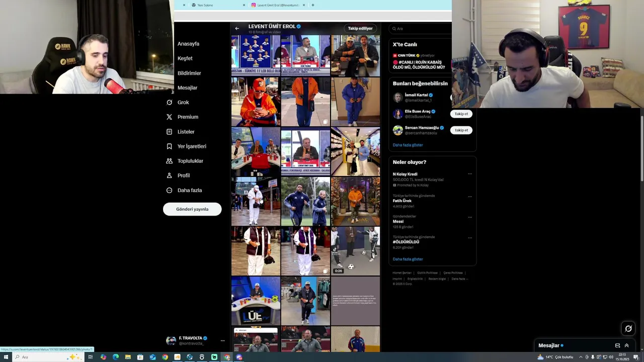Start a new message in the Mesajlar drawer

point(617,345)
